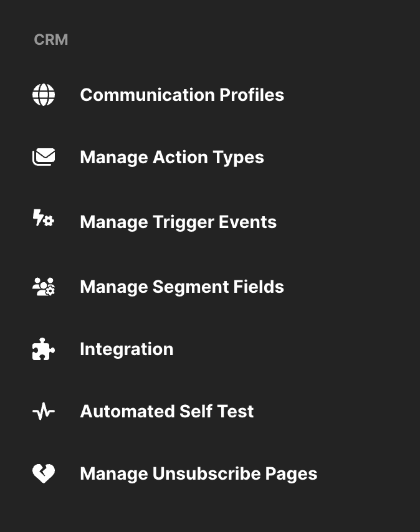Open the Integration page
The image size is (420, 532).
(126, 349)
